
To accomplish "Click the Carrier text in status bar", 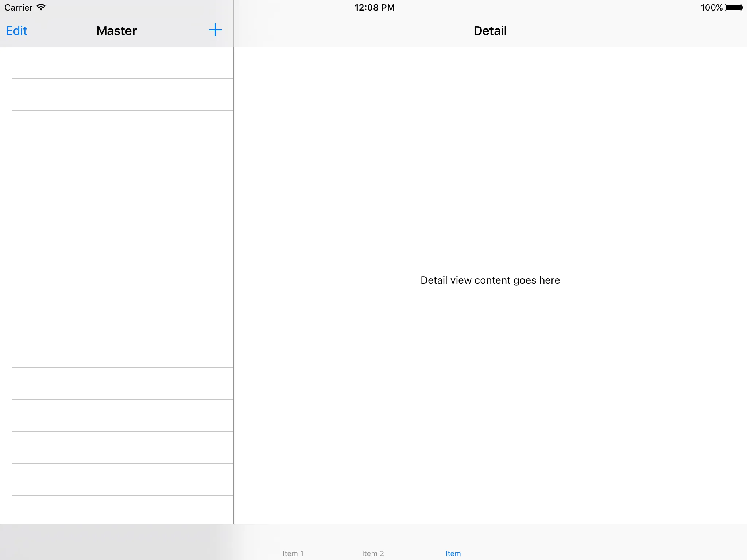I will coord(18,8).
